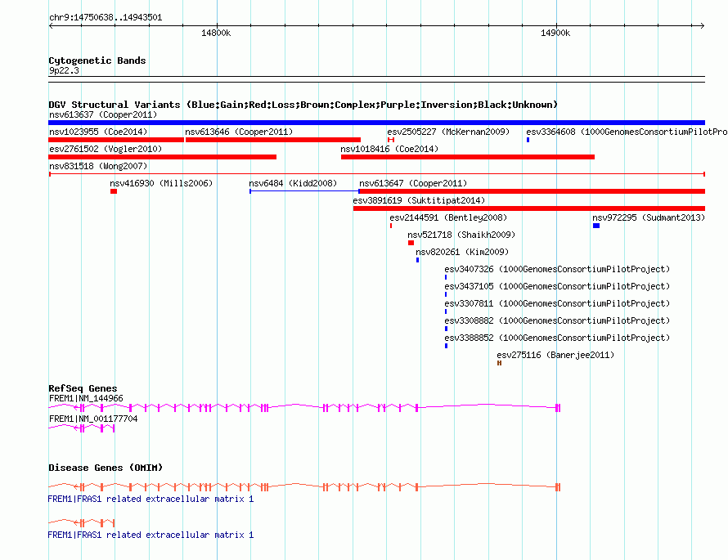Open the FREM1|NM_144966 RefSeq gene label

tap(86, 399)
